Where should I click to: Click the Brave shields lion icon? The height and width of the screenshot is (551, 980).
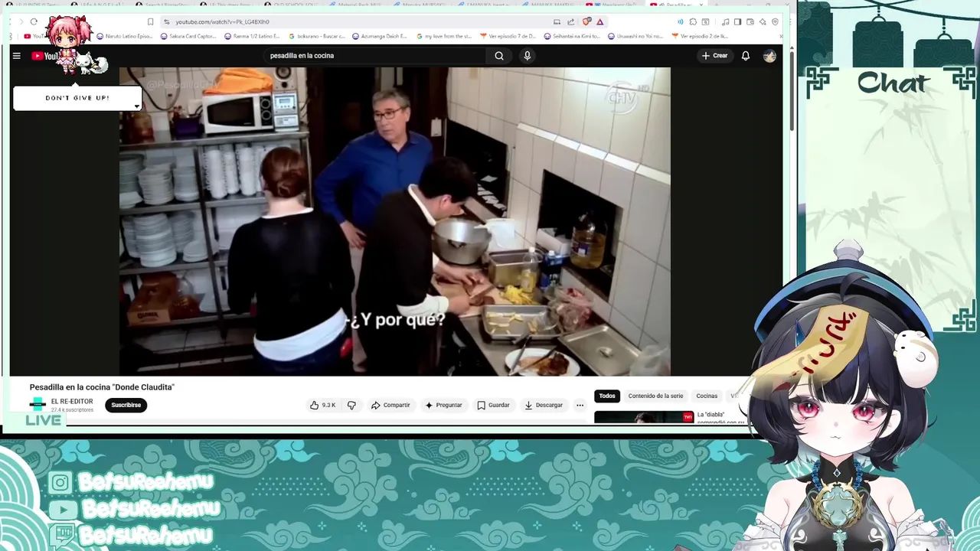click(x=586, y=21)
